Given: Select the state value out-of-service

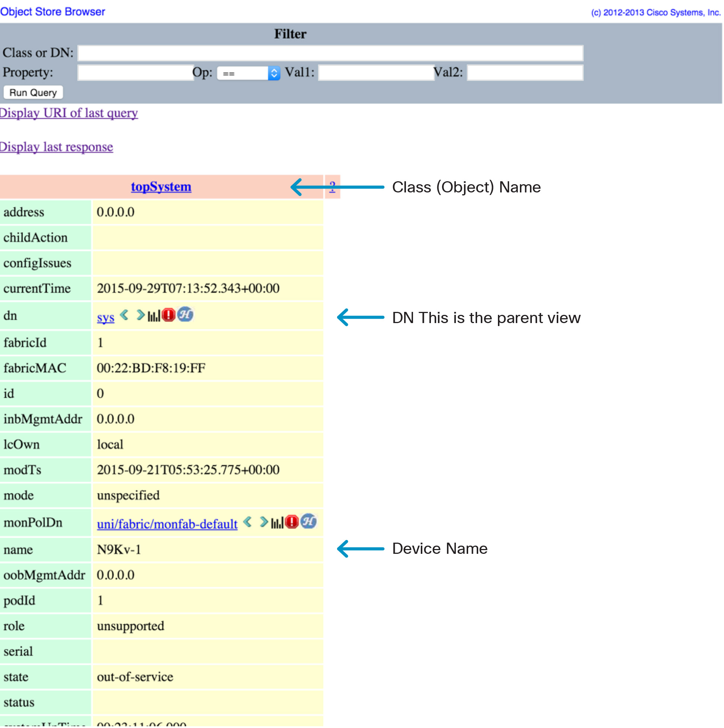Looking at the screenshot, I should click(135, 677).
